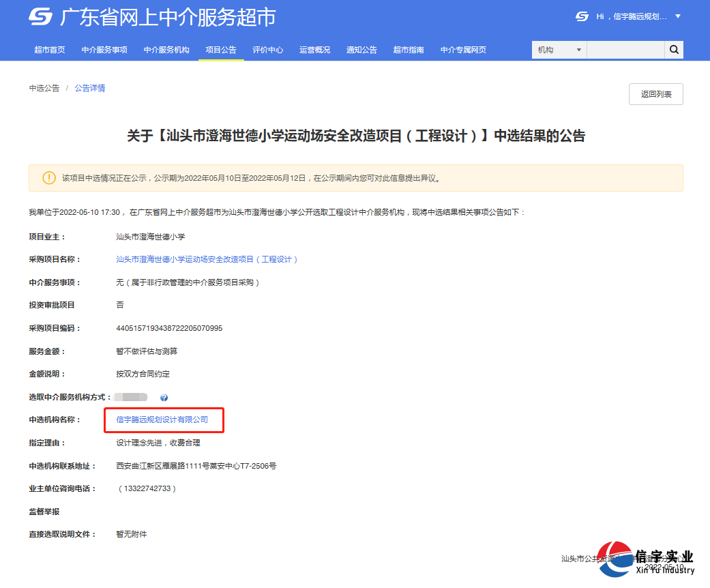Open the 超市指南 section

pyautogui.click(x=409, y=49)
